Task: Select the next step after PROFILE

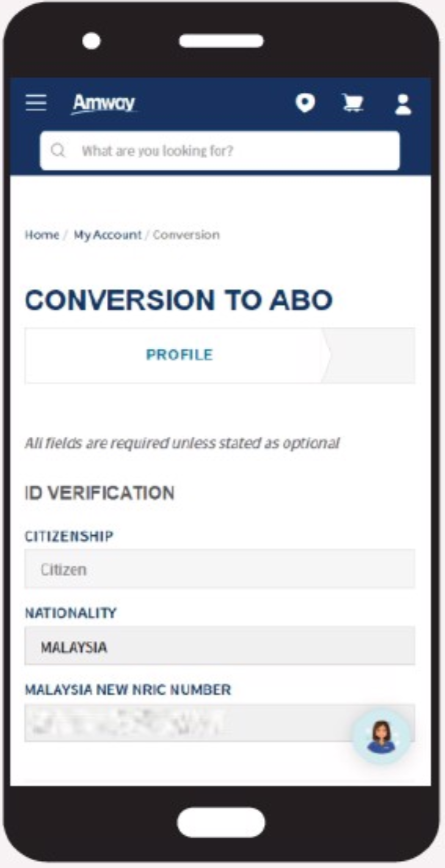Action: click(371, 355)
